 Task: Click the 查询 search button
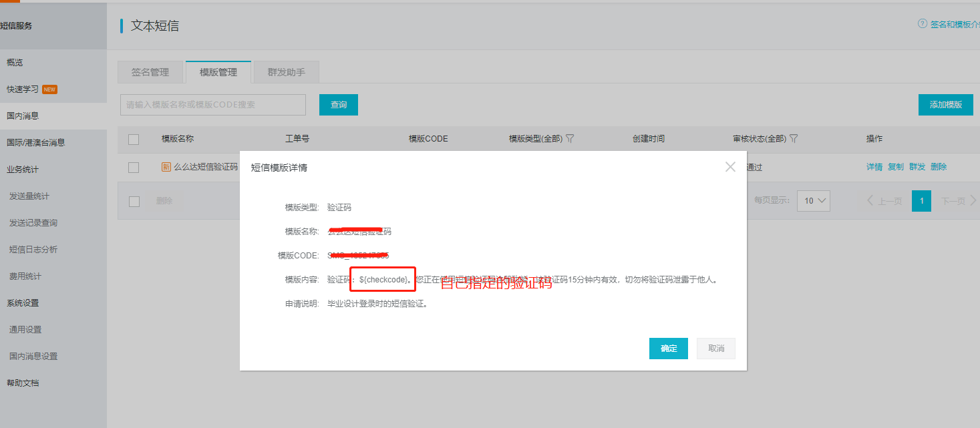339,105
